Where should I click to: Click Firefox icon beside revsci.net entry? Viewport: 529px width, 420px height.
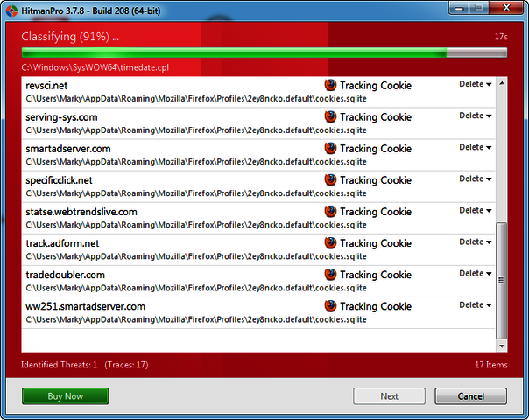[330, 86]
